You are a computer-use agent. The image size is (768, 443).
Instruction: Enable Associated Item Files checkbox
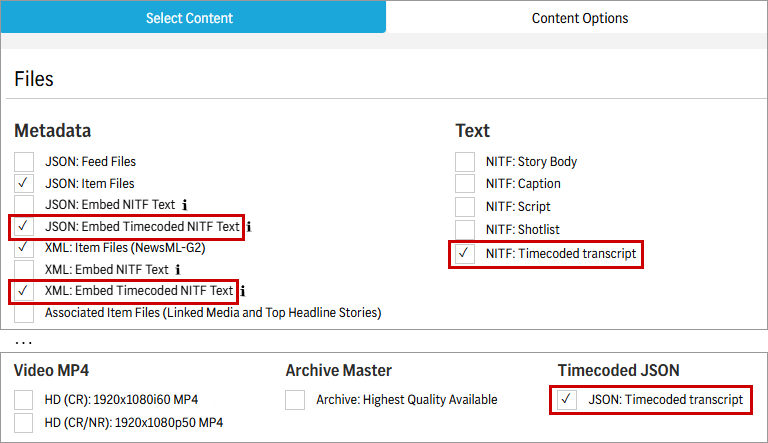[24, 313]
